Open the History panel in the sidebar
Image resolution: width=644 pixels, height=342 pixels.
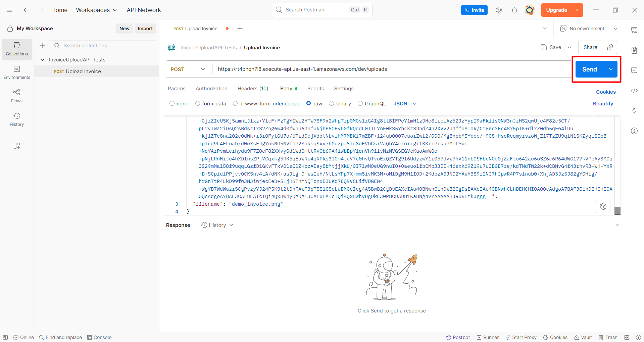coord(16,119)
